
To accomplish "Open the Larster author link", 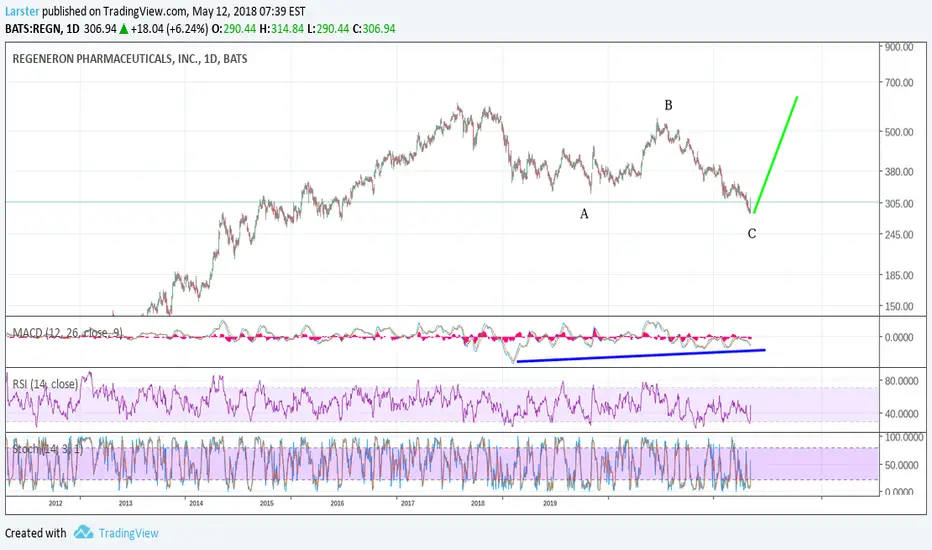I will (x=22, y=11).
